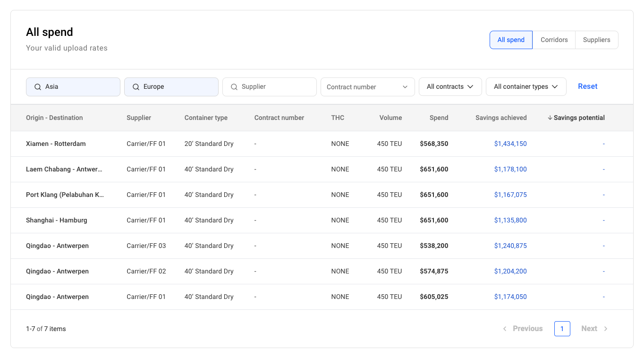
Task: Click Carrier/FF 02 supplier cell
Action: tap(146, 271)
